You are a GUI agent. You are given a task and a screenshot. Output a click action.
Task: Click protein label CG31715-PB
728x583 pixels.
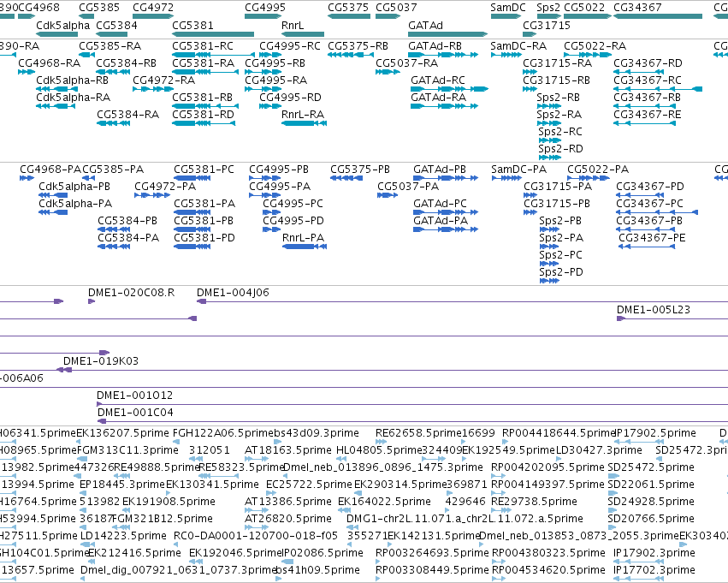point(557,204)
